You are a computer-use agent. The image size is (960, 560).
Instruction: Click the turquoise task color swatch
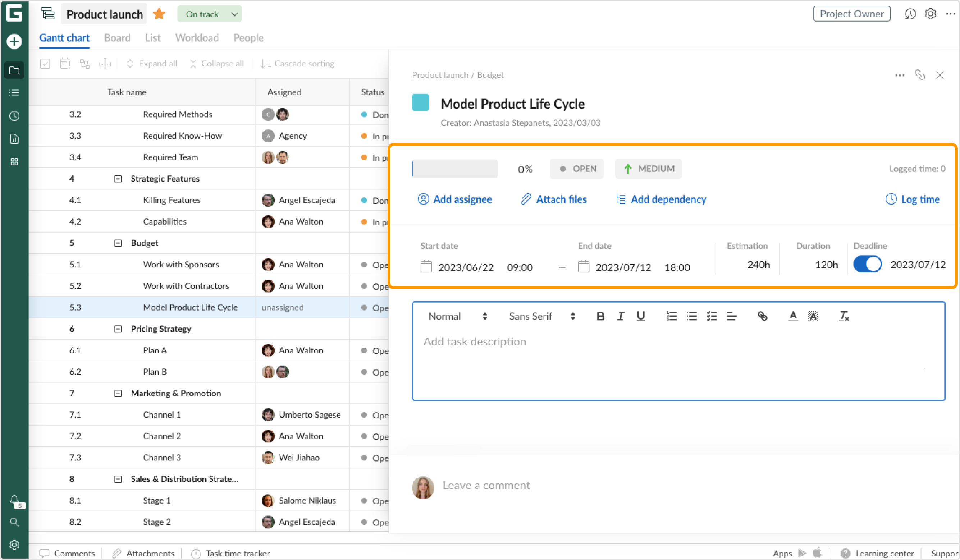coord(421,102)
